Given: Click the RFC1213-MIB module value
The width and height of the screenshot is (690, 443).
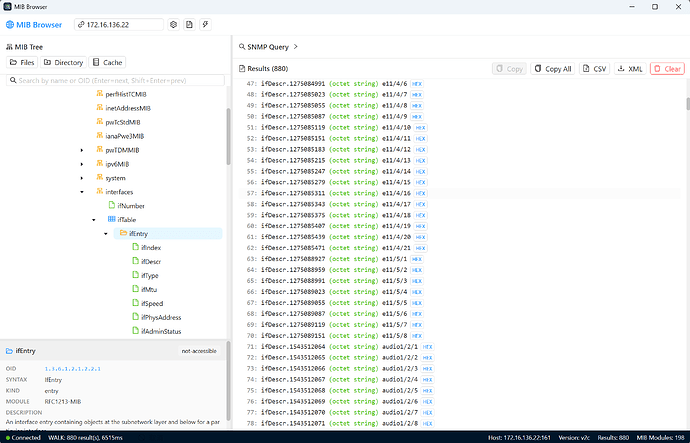Looking at the screenshot, I should click(63, 401).
